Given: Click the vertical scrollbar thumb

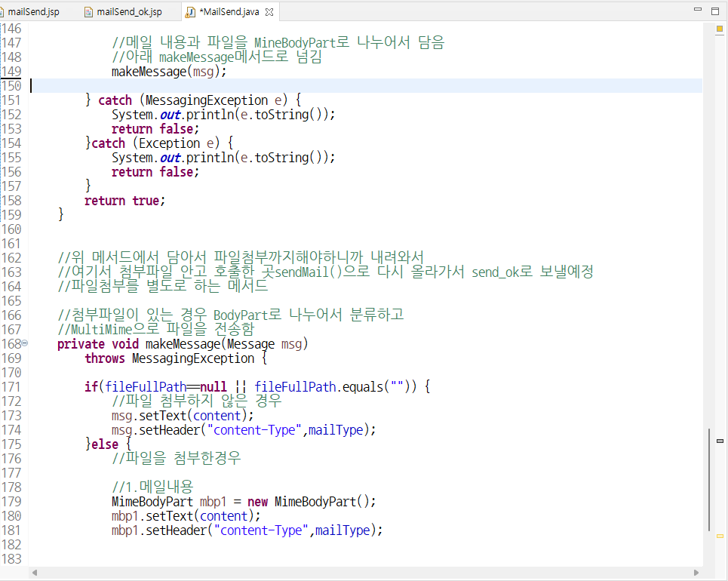Looking at the screenshot, I should pos(709,480).
